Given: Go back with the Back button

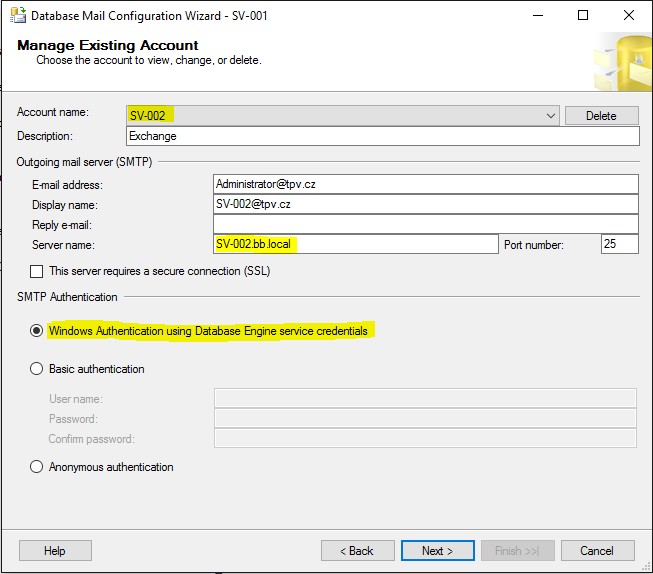Looking at the screenshot, I should (357, 551).
